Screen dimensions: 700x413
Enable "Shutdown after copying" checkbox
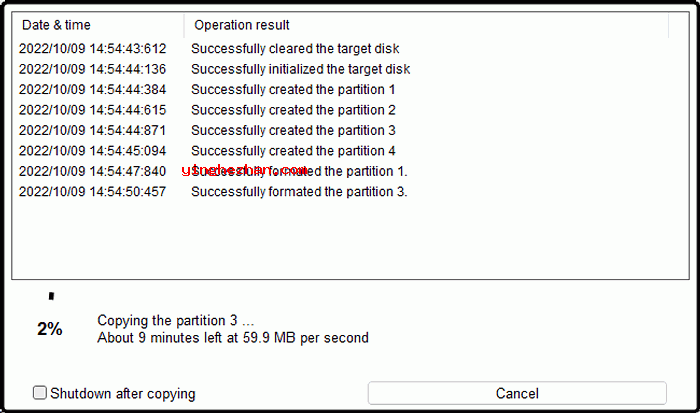[x=40, y=393]
